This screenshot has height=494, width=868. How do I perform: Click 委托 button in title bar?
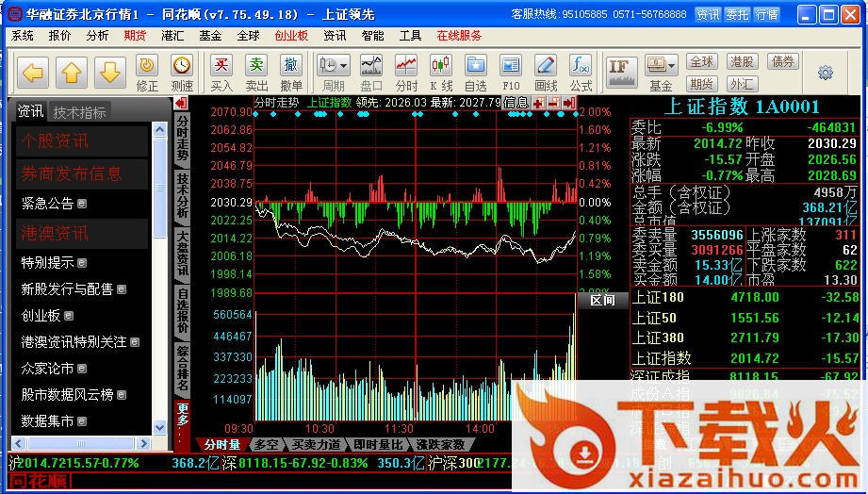click(x=737, y=14)
